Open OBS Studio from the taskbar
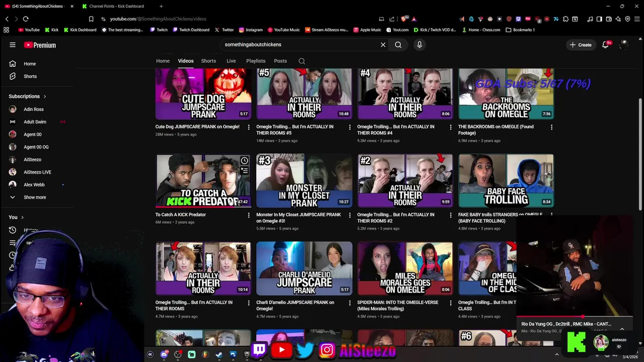Viewport: 644px width, 362px height. 178,354
